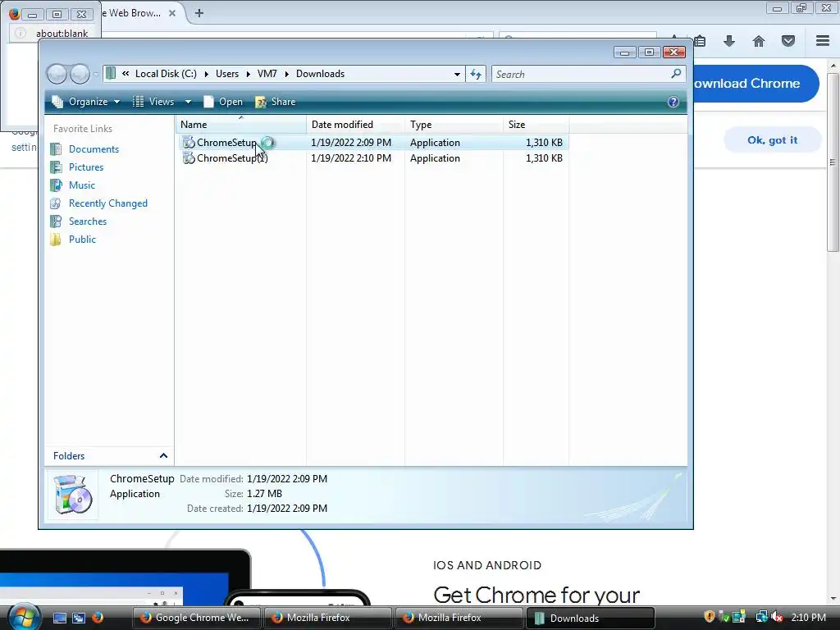840x630 pixels.
Task: Go to Firefox home page icon
Action: coord(759,41)
